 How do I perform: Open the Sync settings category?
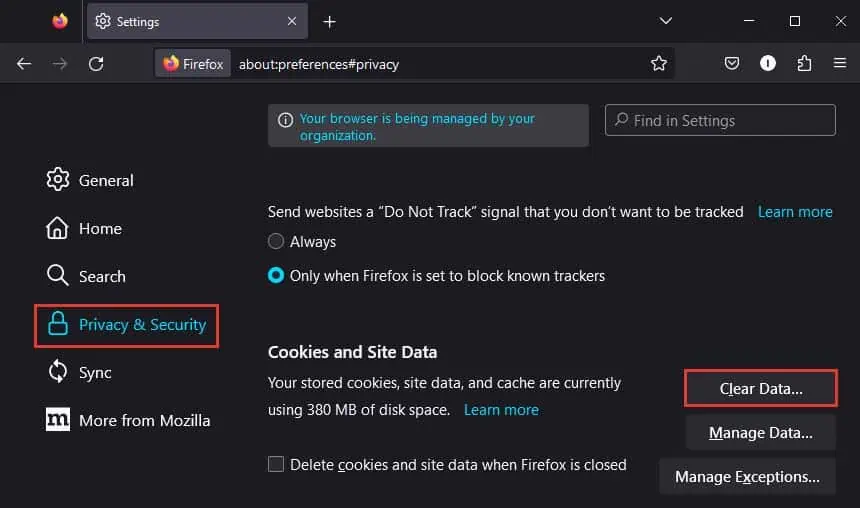[x=80, y=372]
